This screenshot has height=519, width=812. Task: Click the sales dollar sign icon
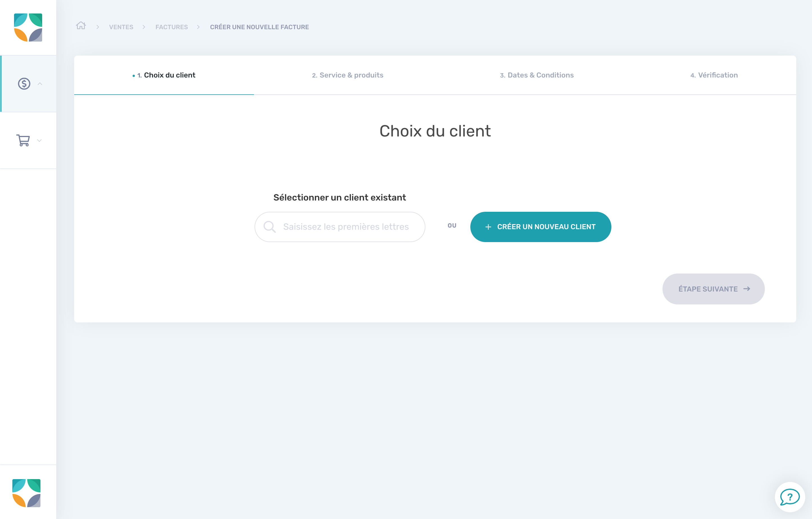coord(24,83)
